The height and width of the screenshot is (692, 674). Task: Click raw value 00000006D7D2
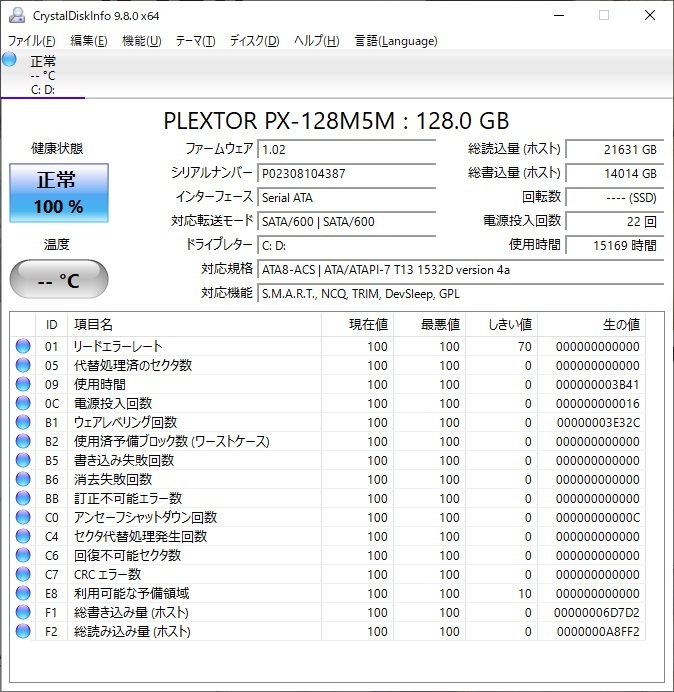tap(597, 613)
